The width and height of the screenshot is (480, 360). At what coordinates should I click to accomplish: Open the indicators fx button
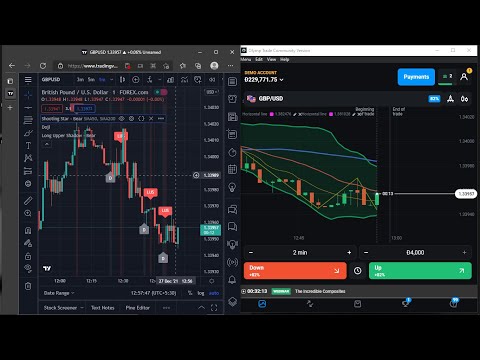click(150, 80)
